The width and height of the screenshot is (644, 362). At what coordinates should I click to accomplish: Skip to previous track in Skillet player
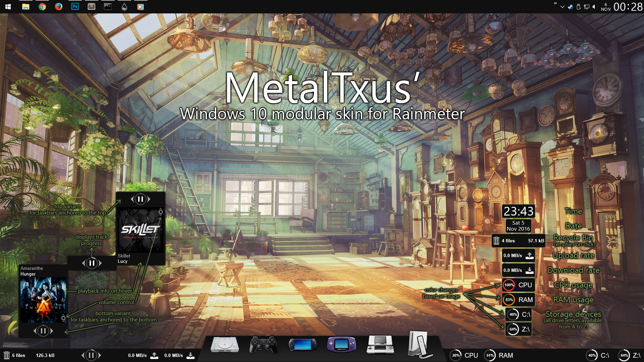tap(132, 199)
